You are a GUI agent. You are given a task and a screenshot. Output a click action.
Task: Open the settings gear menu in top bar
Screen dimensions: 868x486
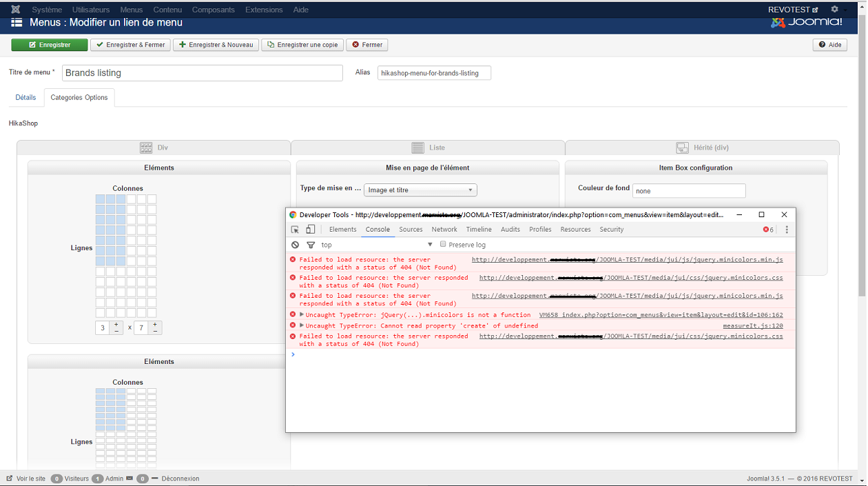click(x=834, y=10)
